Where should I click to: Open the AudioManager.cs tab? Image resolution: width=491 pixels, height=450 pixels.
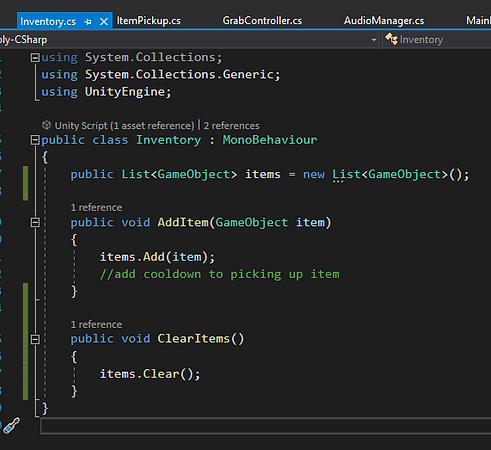click(x=384, y=21)
